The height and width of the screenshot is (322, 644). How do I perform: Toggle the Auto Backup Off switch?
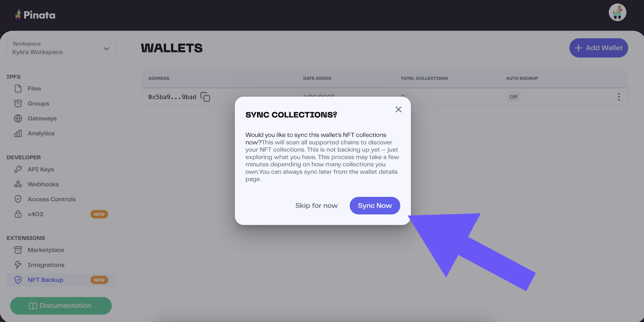513,97
